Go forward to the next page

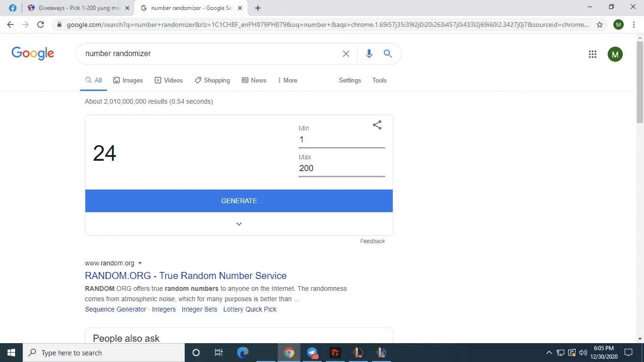(x=25, y=25)
